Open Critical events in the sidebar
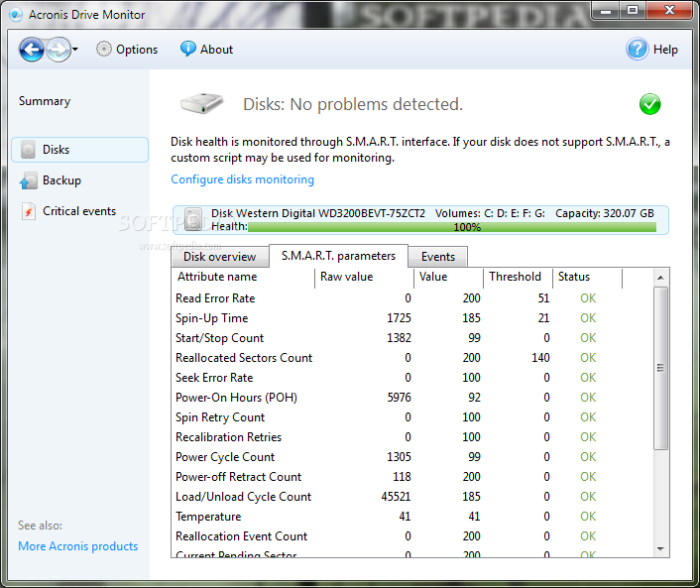This screenshot has height=588, width=700. (x=79, y=211)
